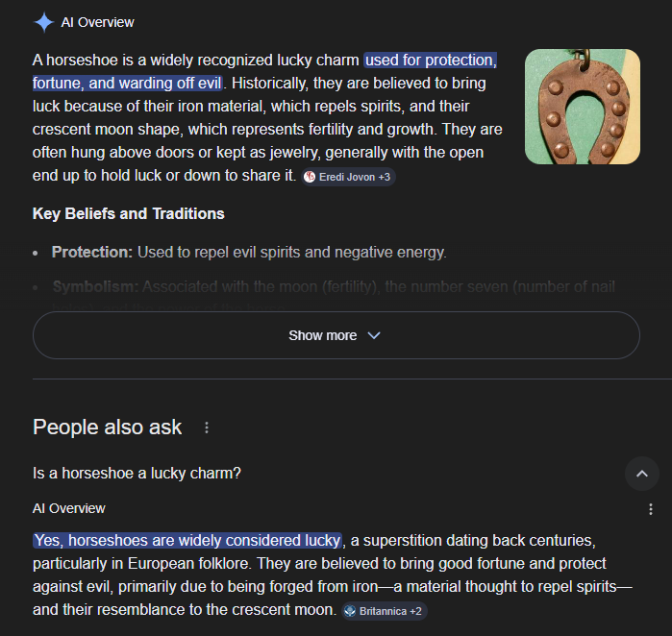
Task: Open People also ask three-dot menu
Action: pos(207,428)
